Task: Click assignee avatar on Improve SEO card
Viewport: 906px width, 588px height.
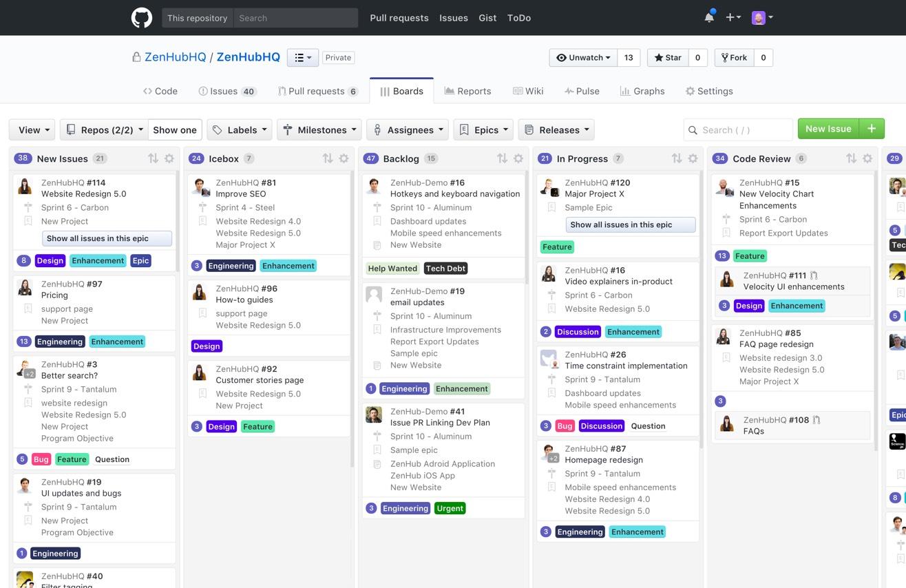Action: 200,187
